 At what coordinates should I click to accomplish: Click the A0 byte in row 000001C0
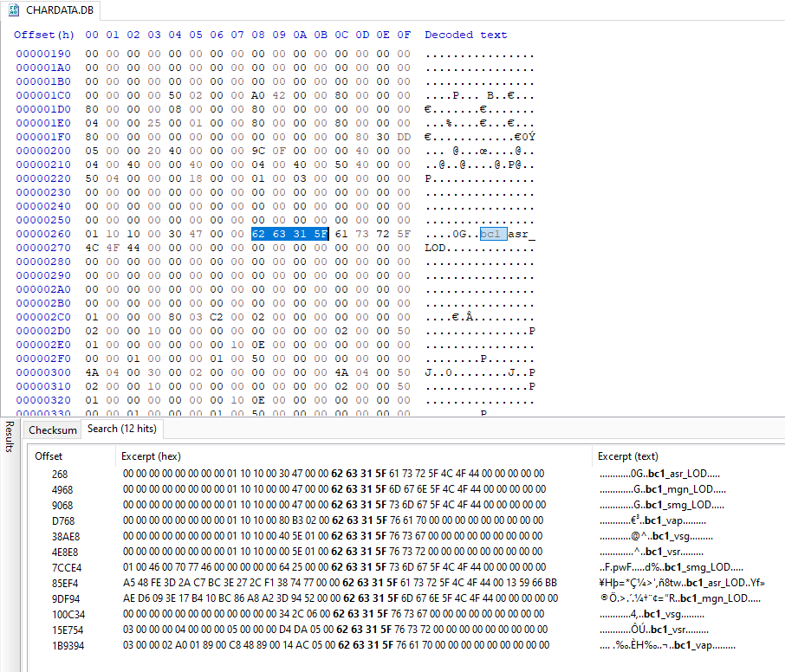258,95
